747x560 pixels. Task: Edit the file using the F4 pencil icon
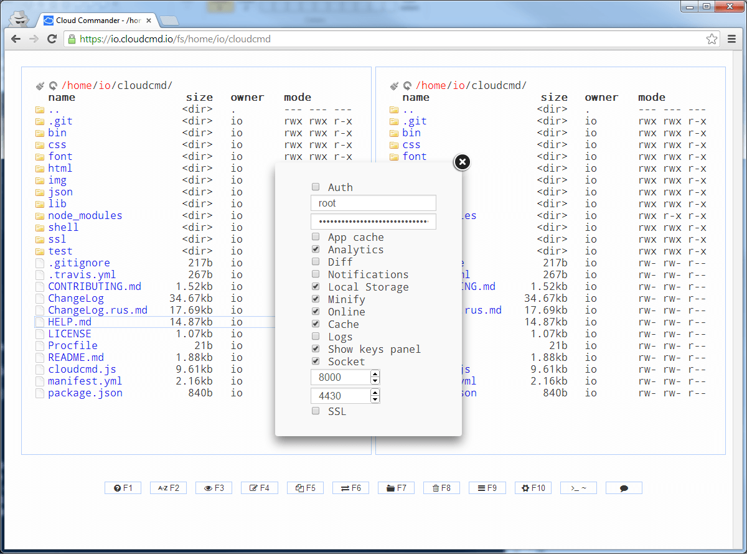259,487
